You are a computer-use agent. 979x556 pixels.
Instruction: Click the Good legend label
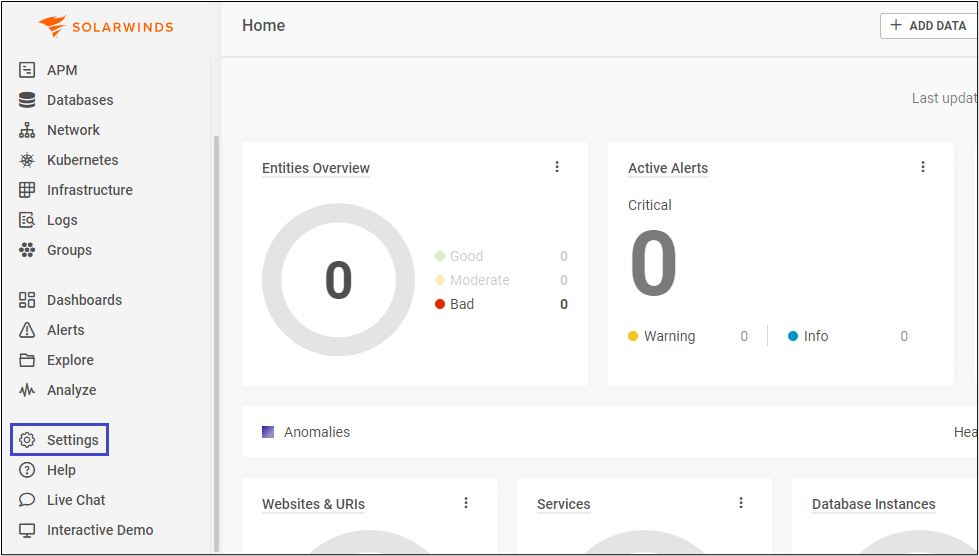(466, 256)
